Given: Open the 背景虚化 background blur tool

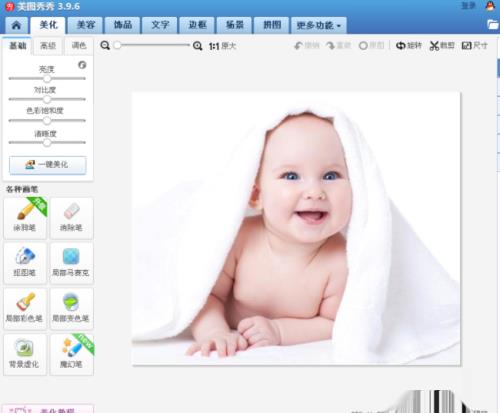Looking at the screenshot, I should pos(25,355).
